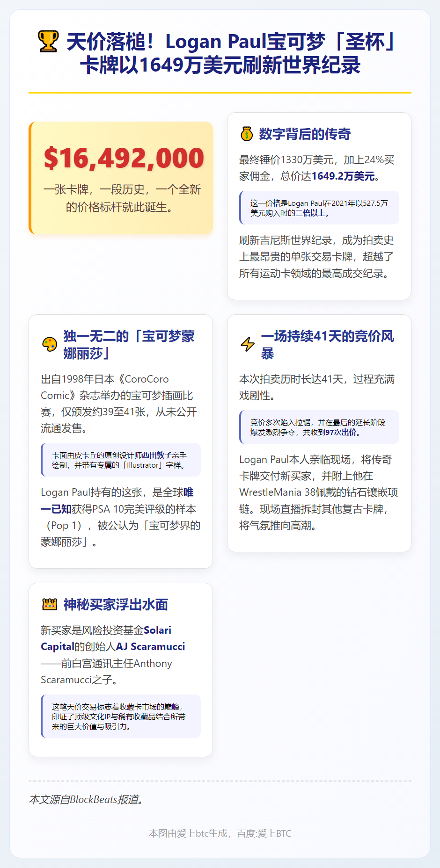Click the paragraph starting 出自1998年日本《CoroCoro Comic》
Viewport: 440px width, 868px height.
coord(119,404)
